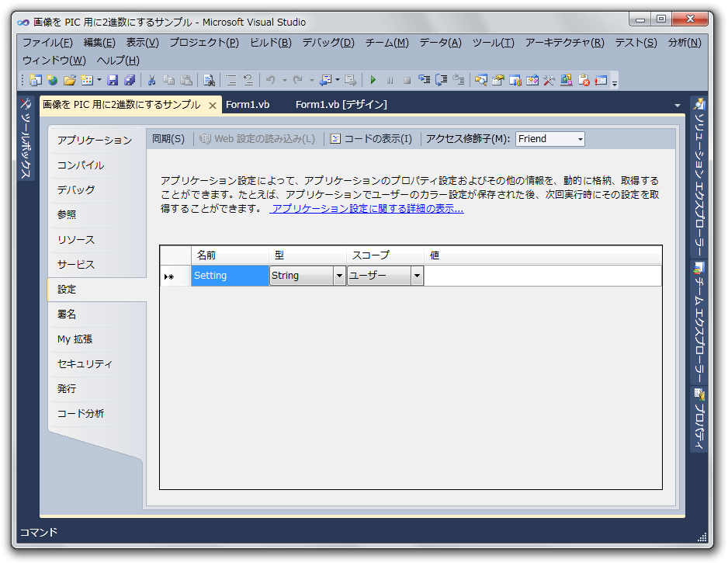Click the Properties Window toolbar icon

point(497,80)
